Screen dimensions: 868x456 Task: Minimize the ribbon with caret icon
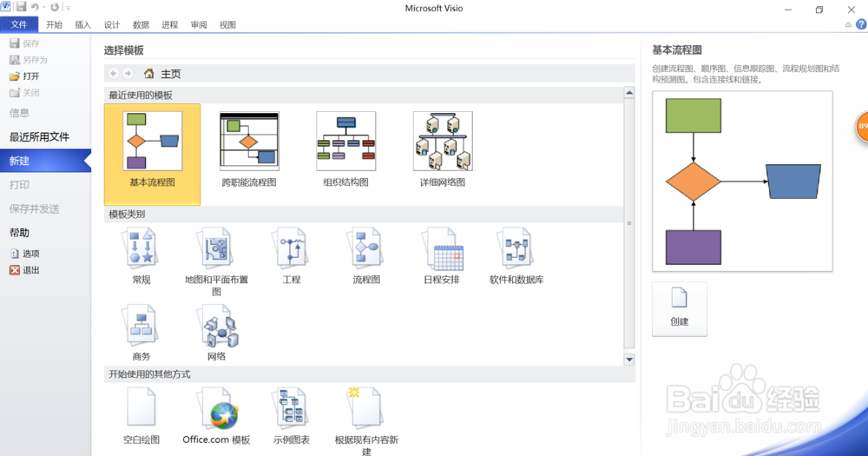(848, 25)
